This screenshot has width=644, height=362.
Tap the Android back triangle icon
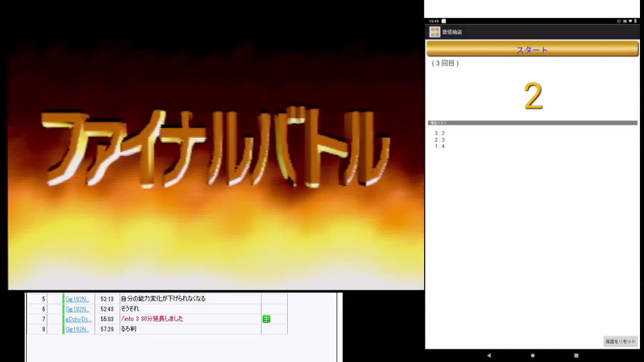pyautogui.click(x=489, y=355)
